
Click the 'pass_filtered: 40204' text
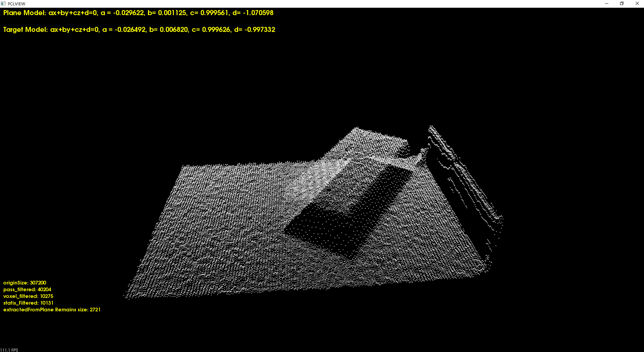(27, 290)
